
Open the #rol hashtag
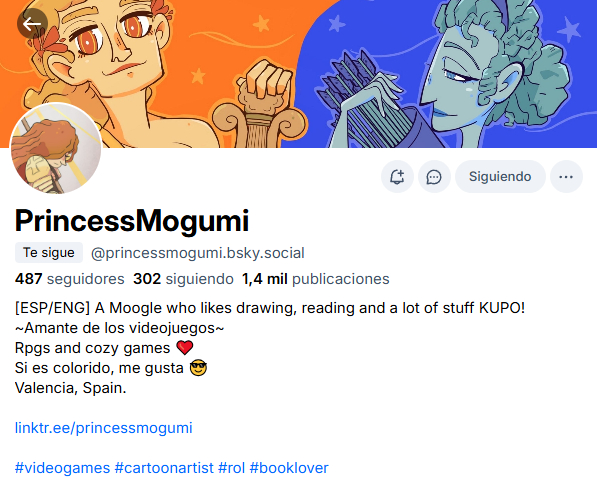[x=231, y=468]
